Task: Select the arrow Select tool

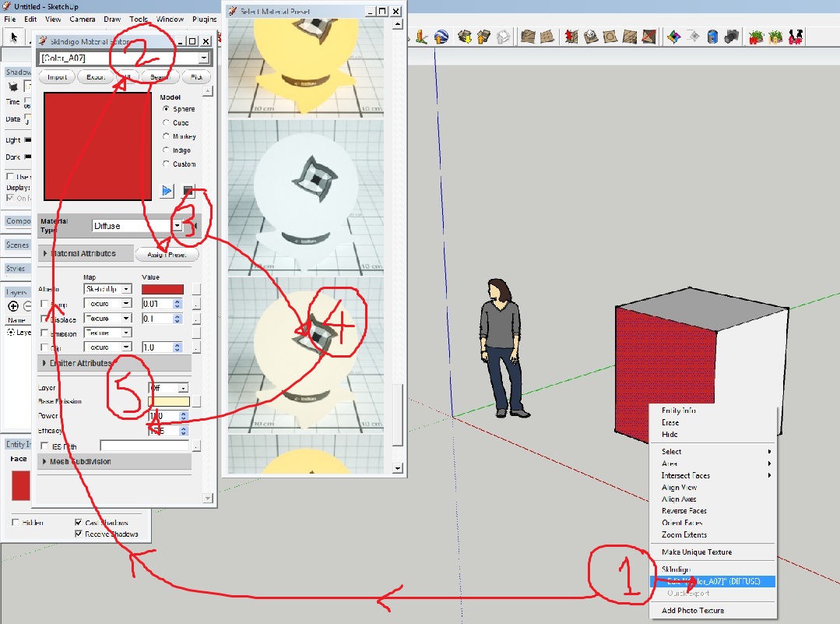Action: point(14,37)
